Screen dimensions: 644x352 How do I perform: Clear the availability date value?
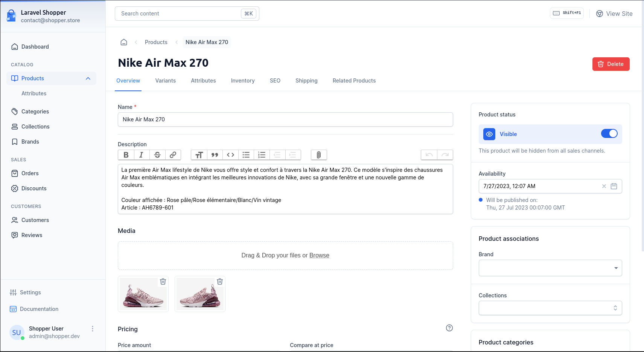pyautogui.click(x=604, y=186)
